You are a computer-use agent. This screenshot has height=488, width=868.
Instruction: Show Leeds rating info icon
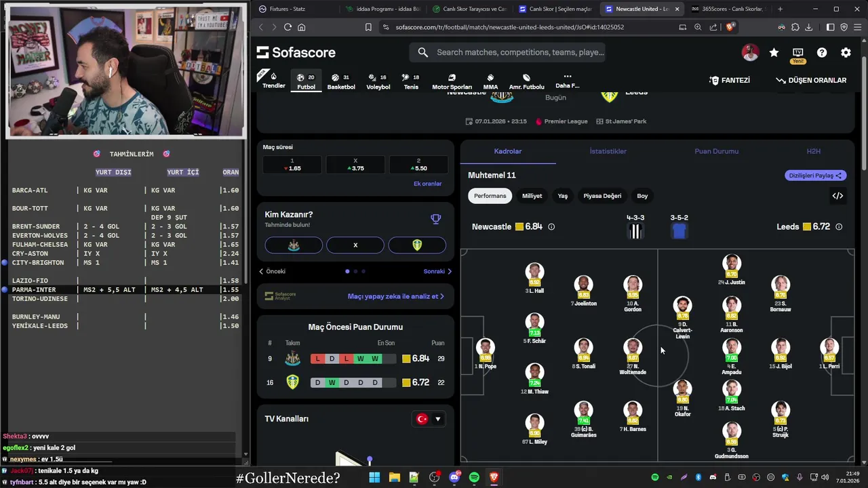839,226
